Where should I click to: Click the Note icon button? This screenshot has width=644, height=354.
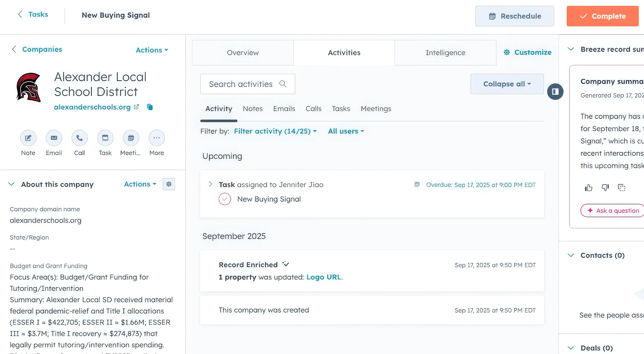pyautogui.click(x=28, y=138)
